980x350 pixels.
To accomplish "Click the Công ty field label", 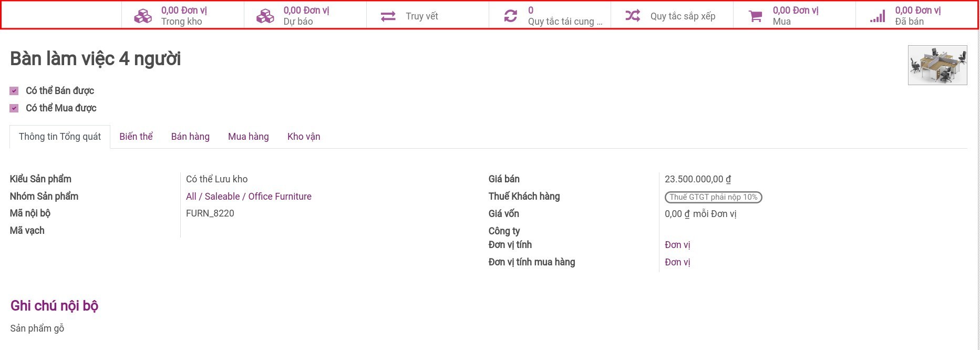I will 504,231.
